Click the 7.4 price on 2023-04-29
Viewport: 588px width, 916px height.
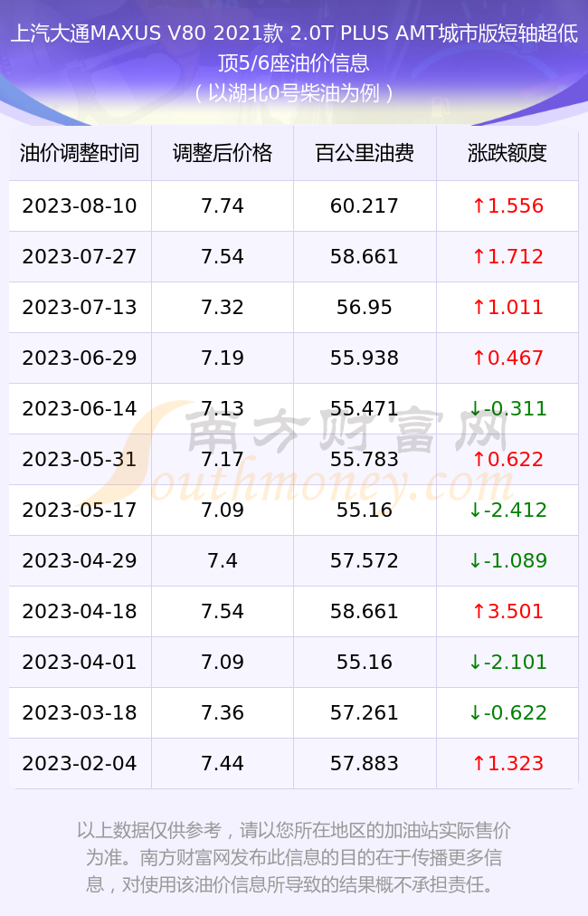pos(223,560)
